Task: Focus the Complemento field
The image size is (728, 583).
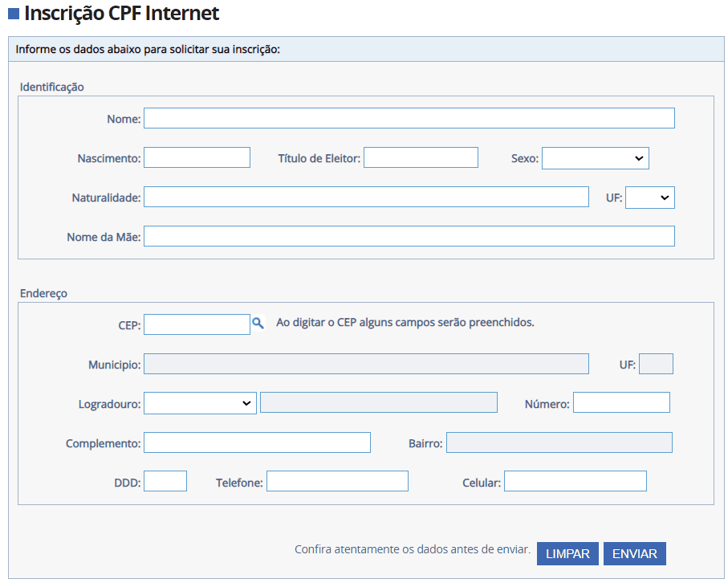Action: tap(257, 442)
